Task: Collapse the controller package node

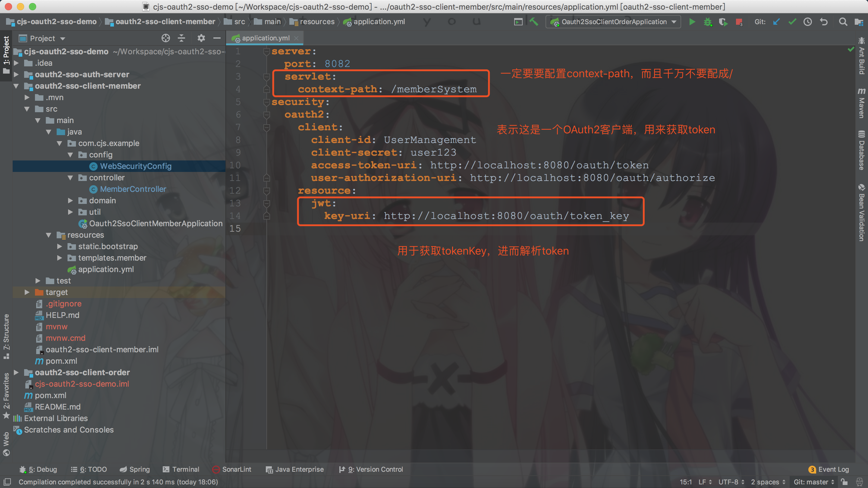Action: click(70, 178)
